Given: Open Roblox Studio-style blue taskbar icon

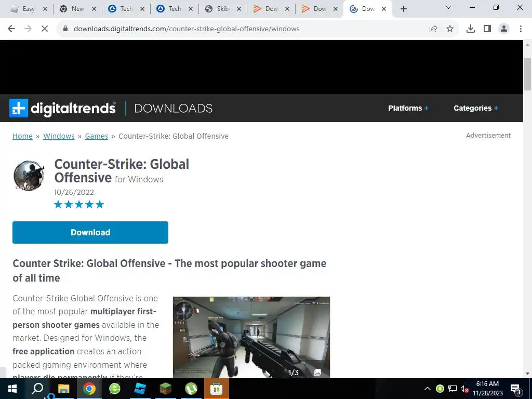Looking at the screenshot, I should click(x=140, y=389).
